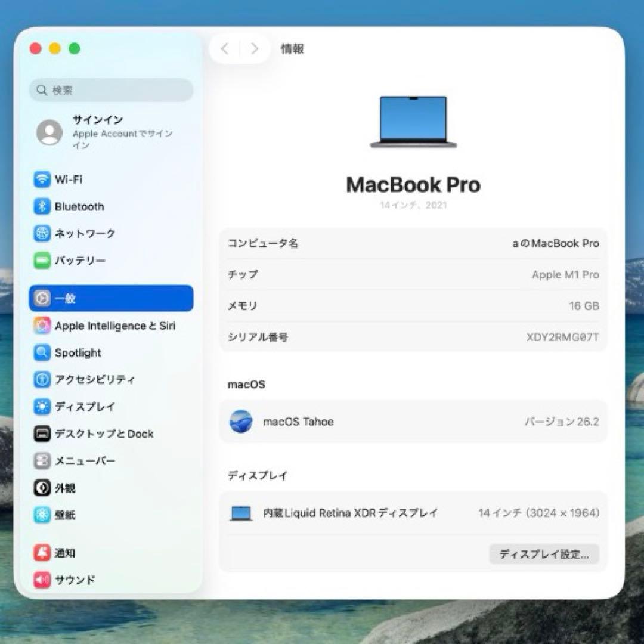Image resolution: width=644 pixels, height=644 pixels.
Task: Open 外観 (Appearance) settings
Action: pyautogui.click(x=42, y=488)
